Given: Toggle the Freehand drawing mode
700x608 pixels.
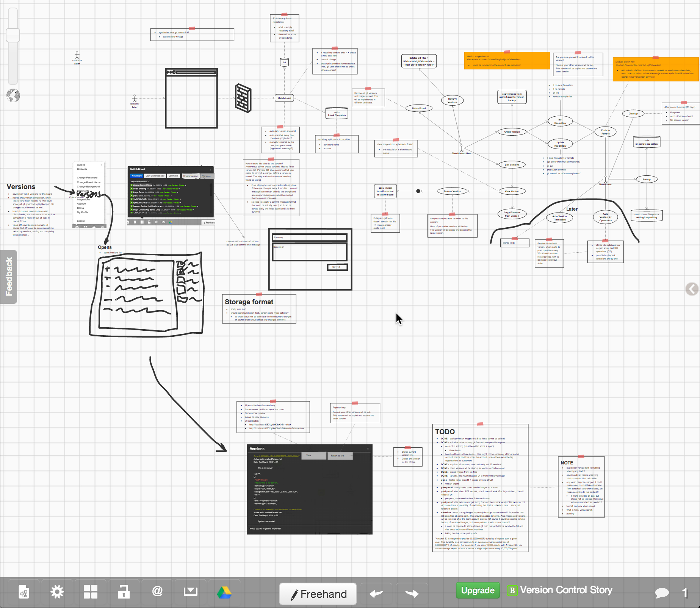Looking at the screenshot, I should 318,594.
